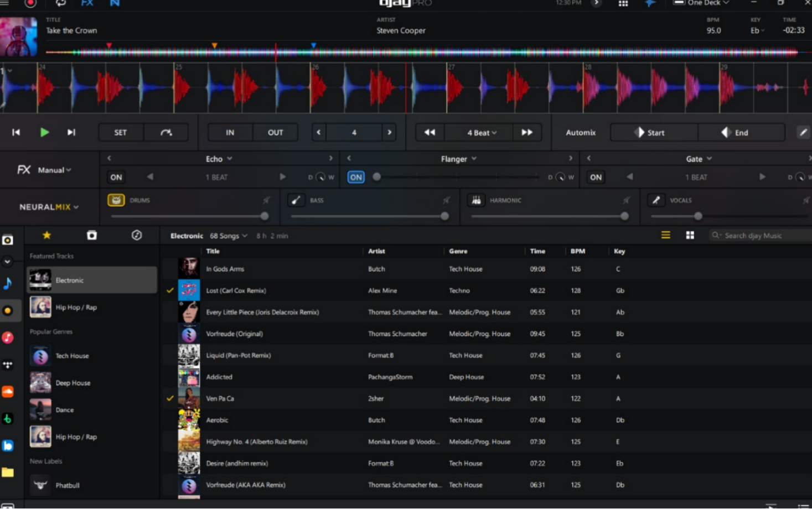
Task: Toggle the FX panel in top bar
Action: (87, 3)
